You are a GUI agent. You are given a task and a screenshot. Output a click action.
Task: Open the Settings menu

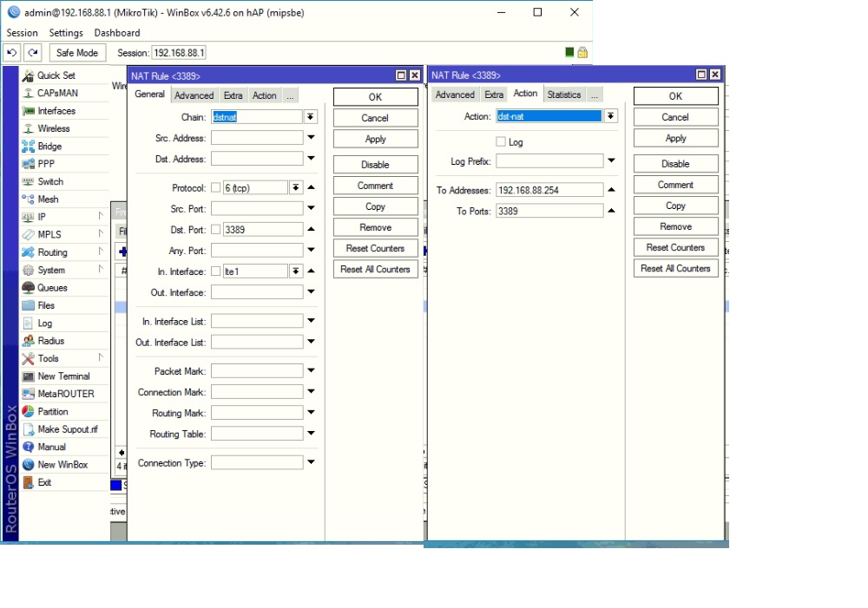click(x=66, y=33)
